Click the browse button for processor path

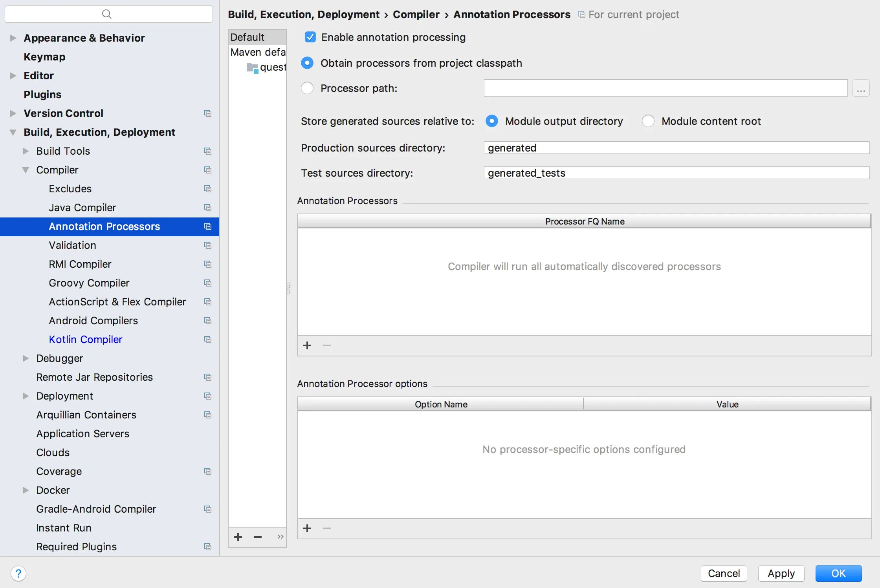pos(861,88)
